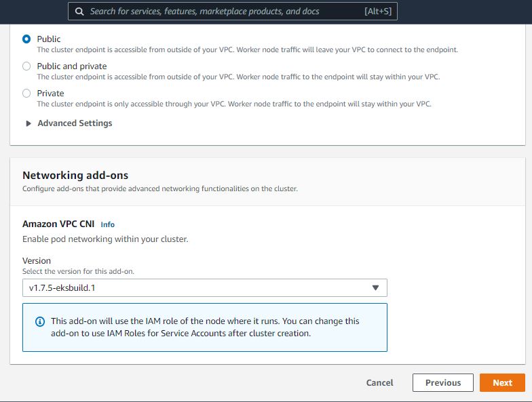Viewport: 532px width, 402px height.
Task: Cancel the cluster creation wizard
Action: 379,382
